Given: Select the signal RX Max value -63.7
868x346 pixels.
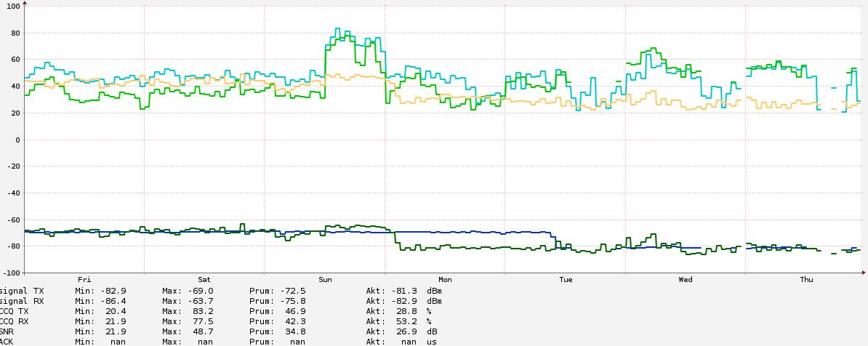Looking at the screenshot, I should (201, 301).
